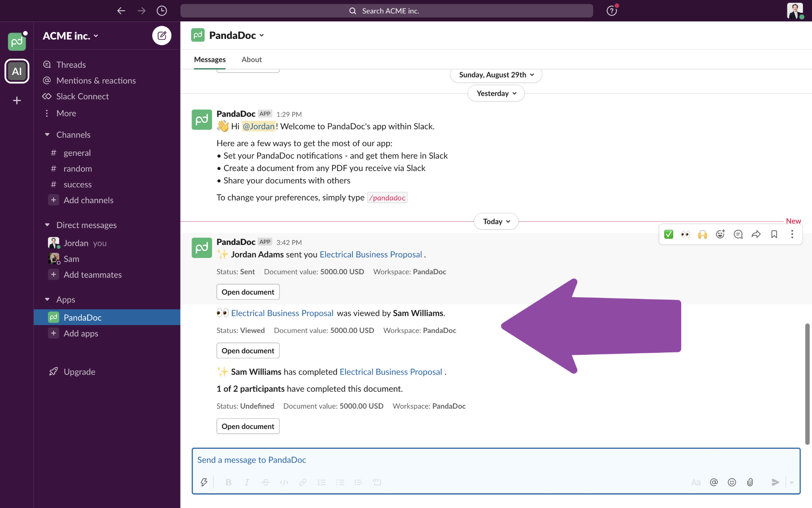Screen dimensions: 812x508
Task: Toggle italic formatting
Action: click(247, 482)
